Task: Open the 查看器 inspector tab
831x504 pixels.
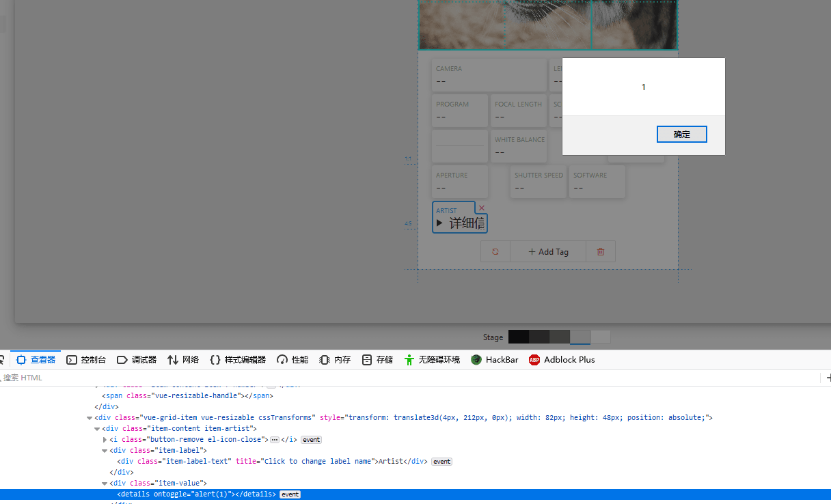Action: tap(36, 360)
